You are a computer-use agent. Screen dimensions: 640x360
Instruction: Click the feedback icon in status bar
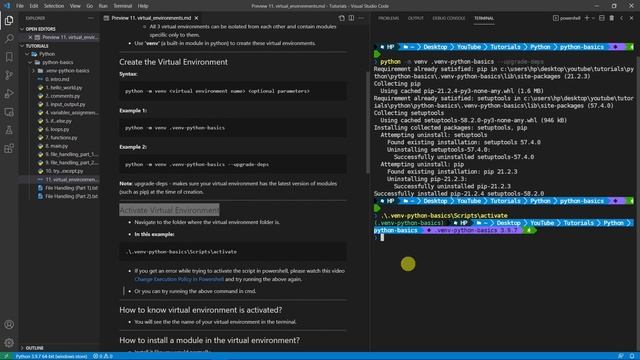pyautogui.click(x=621, y=356)
